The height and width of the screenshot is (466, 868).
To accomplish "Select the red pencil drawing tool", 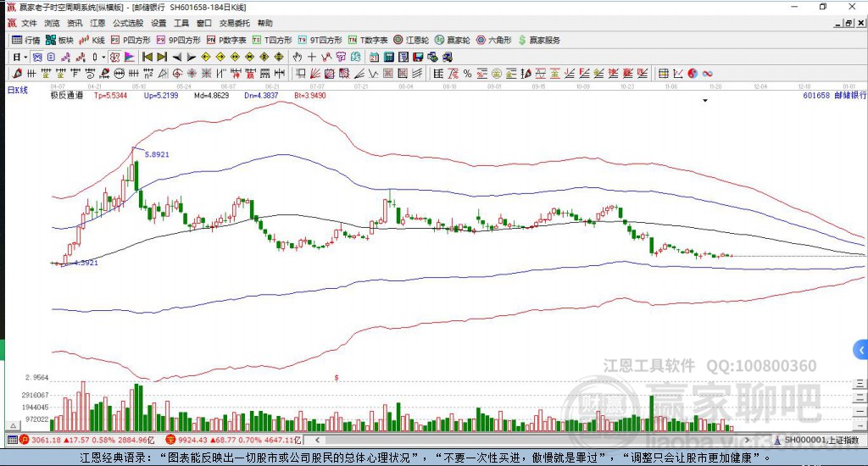I will pos(17,74).
